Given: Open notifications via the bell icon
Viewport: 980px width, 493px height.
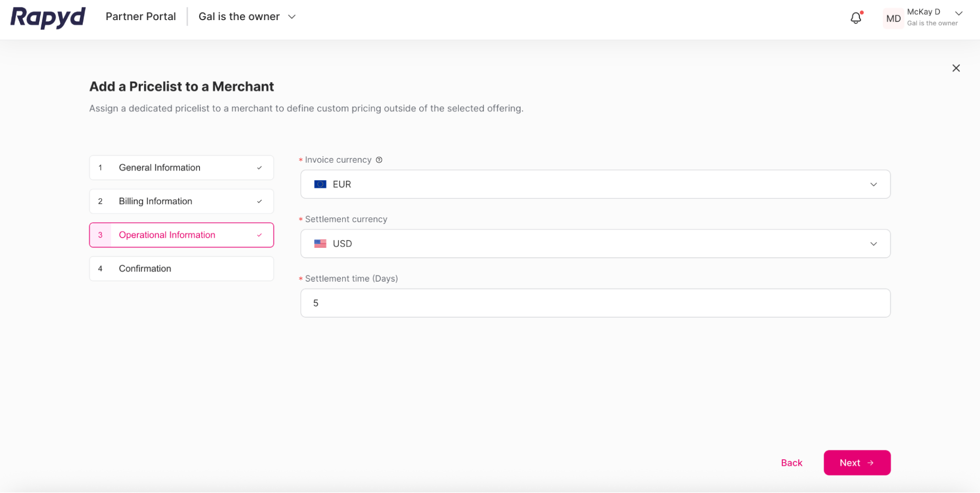Looking at the screenshot, I should coord(855,18).
